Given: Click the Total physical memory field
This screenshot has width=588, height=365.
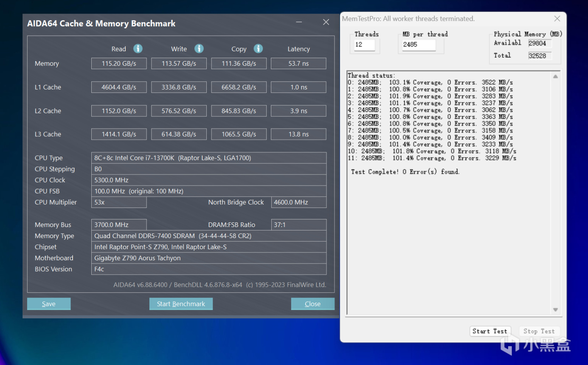Looking at the screenshot, I should click(540, 56).
